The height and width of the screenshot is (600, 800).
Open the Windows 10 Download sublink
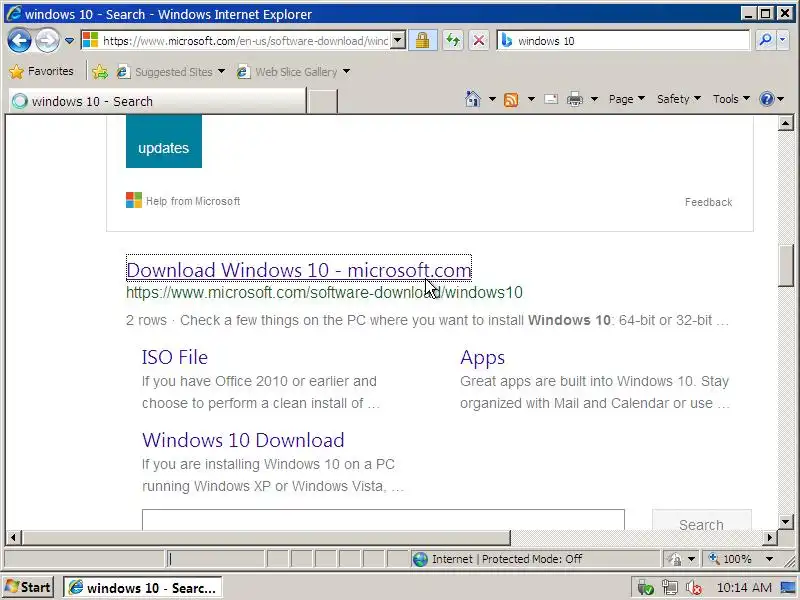pyautogui.click(x=243, y=440)
